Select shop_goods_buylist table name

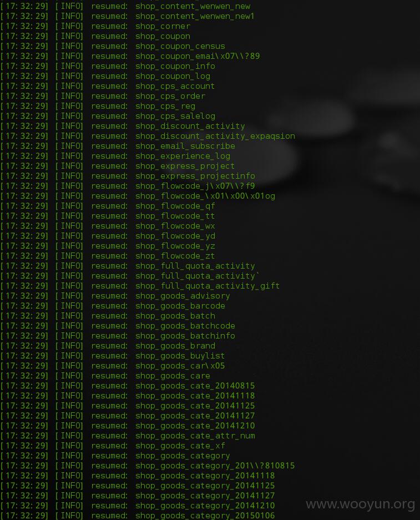coord(180,356)
